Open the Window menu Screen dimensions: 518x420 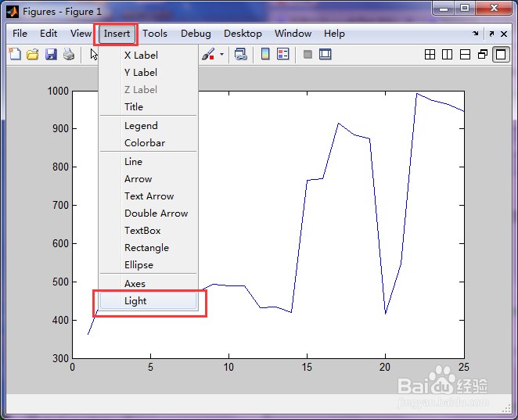coord(293,34)
